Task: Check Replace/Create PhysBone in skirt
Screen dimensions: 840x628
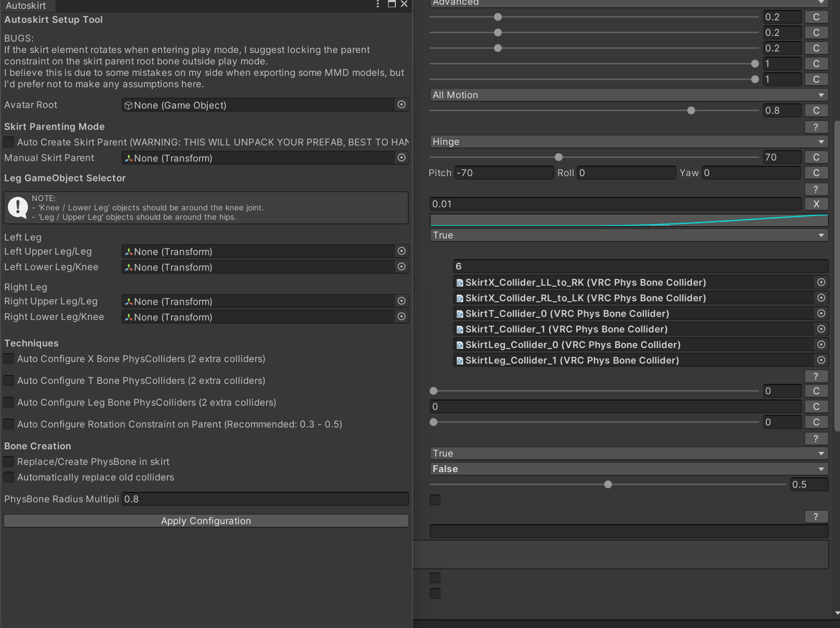Action: tap(9, 462)
